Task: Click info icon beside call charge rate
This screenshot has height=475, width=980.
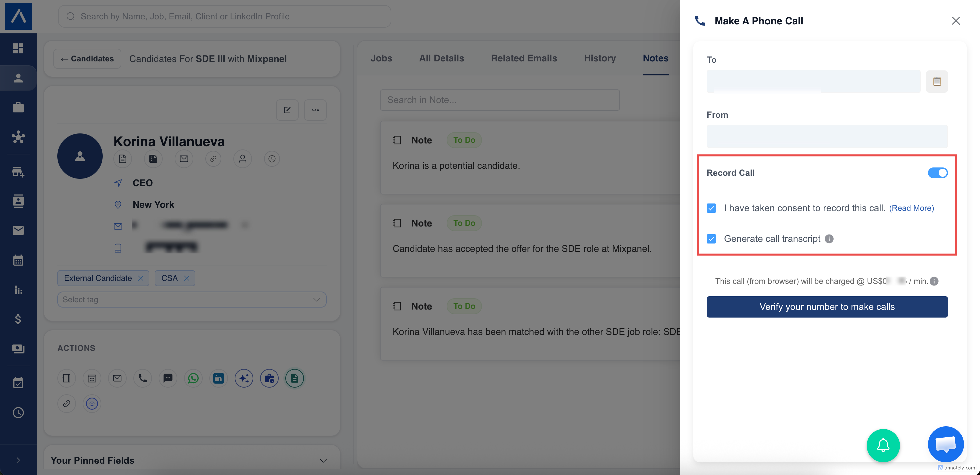Action: pos(934,281)
